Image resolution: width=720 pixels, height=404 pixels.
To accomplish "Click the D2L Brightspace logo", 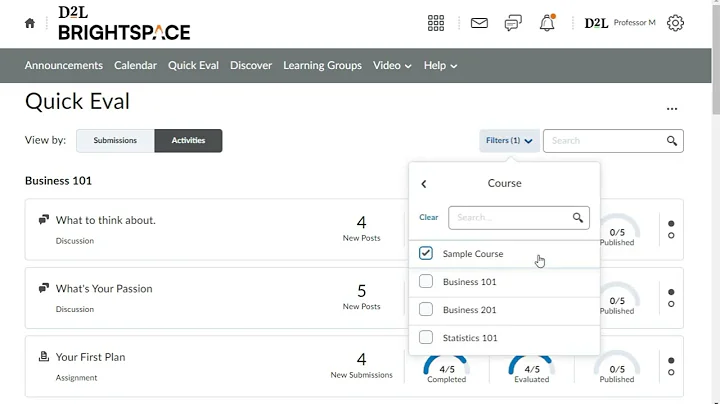I will tap(124, 23).
